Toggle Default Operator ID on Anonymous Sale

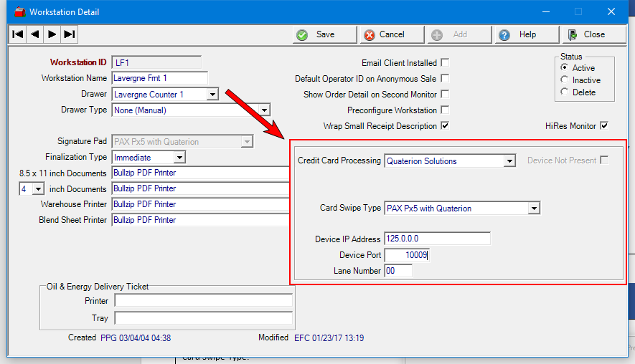(x=445, y=79)
